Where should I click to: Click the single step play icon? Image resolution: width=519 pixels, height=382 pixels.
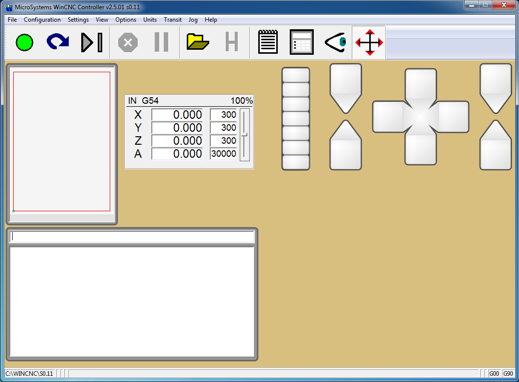click(x=92, y=42)
